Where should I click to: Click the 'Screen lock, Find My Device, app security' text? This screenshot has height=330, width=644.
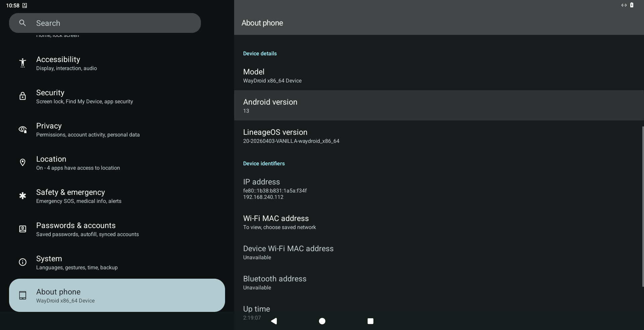[85, 102]
